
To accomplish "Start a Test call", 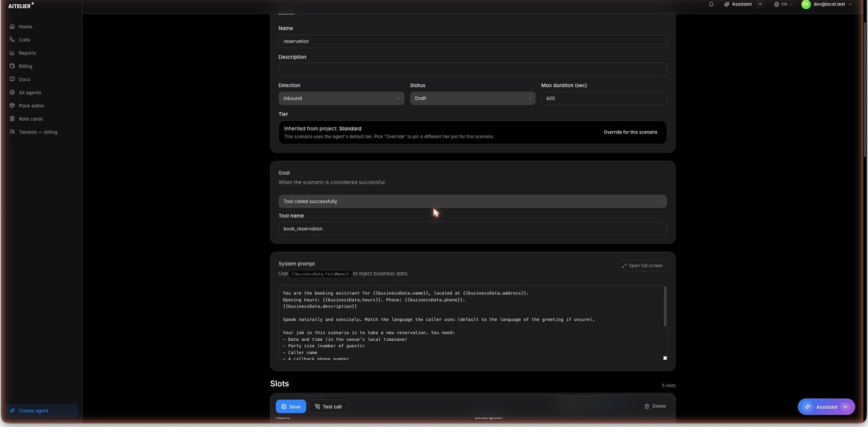I will (328, 406).
